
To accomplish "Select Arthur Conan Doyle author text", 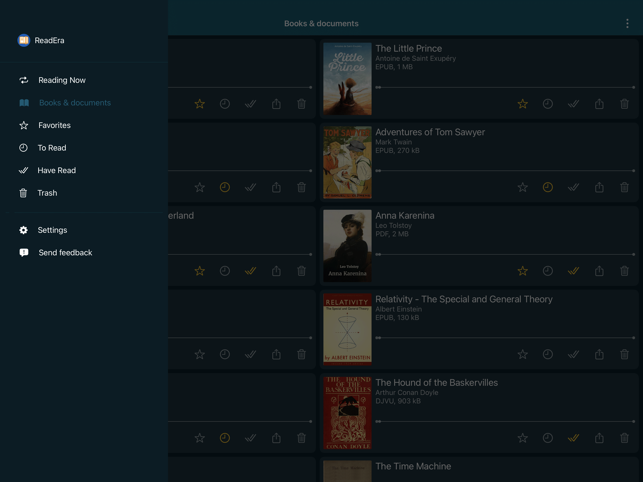I will (x=407, y=393).
